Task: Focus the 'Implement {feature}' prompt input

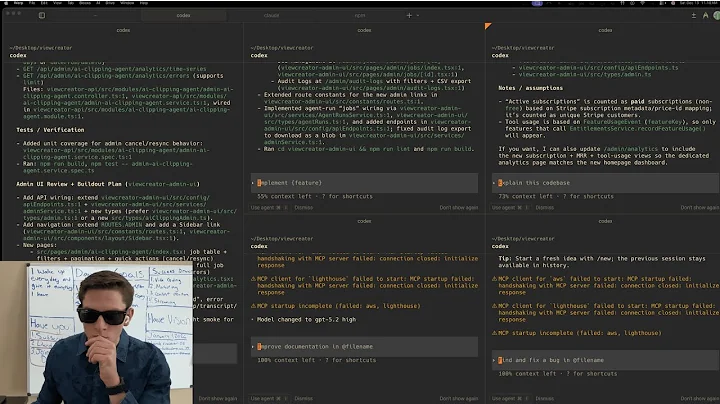Action: pos(364,183)
